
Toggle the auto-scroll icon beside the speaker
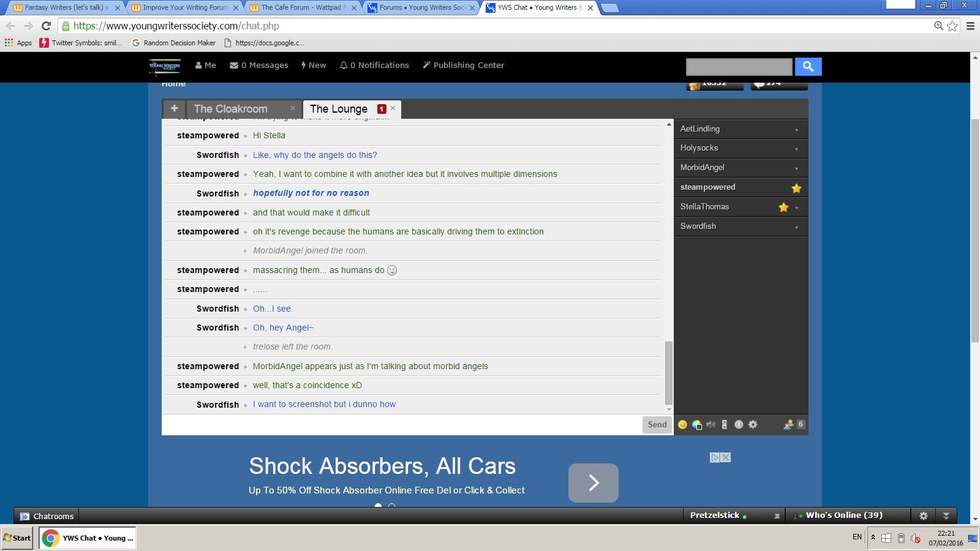coord(725,424)
